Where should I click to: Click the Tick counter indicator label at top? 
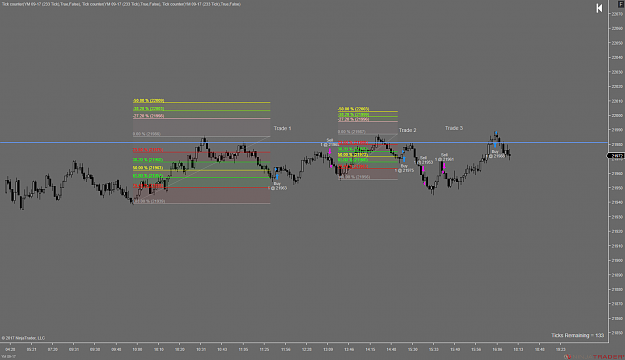click(121, 4)
